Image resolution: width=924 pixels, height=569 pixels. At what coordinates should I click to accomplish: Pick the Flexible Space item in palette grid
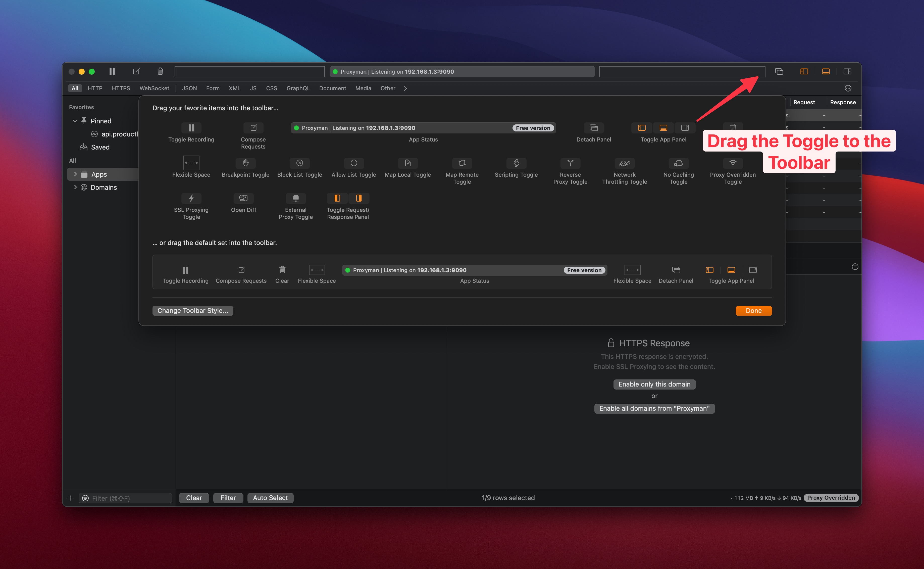point(191,163)
